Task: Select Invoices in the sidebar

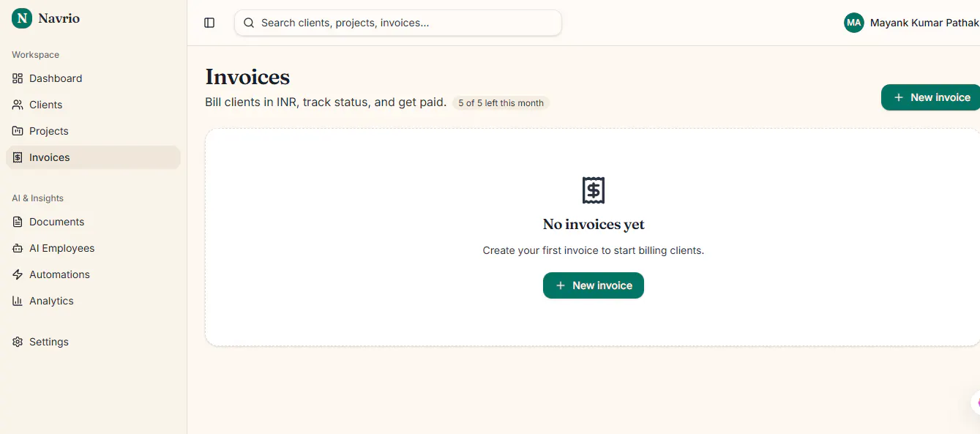Action: tap(93, 157)
